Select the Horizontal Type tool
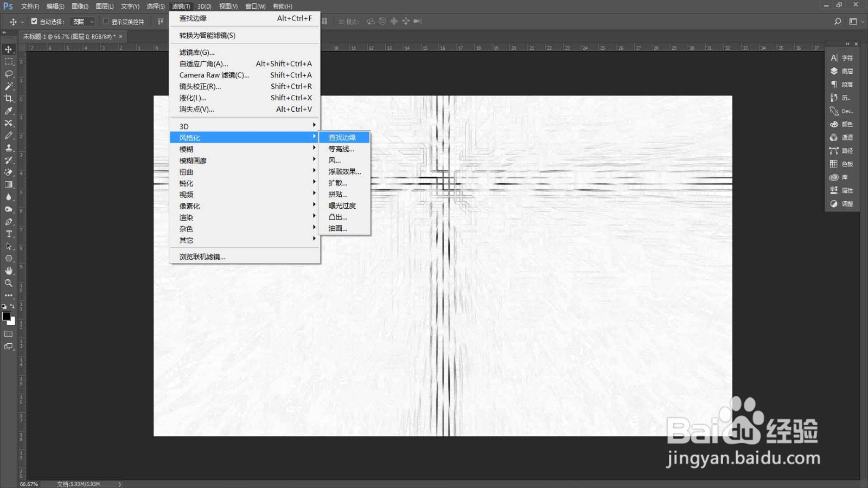The image size is (868, 488). [9, 234]
